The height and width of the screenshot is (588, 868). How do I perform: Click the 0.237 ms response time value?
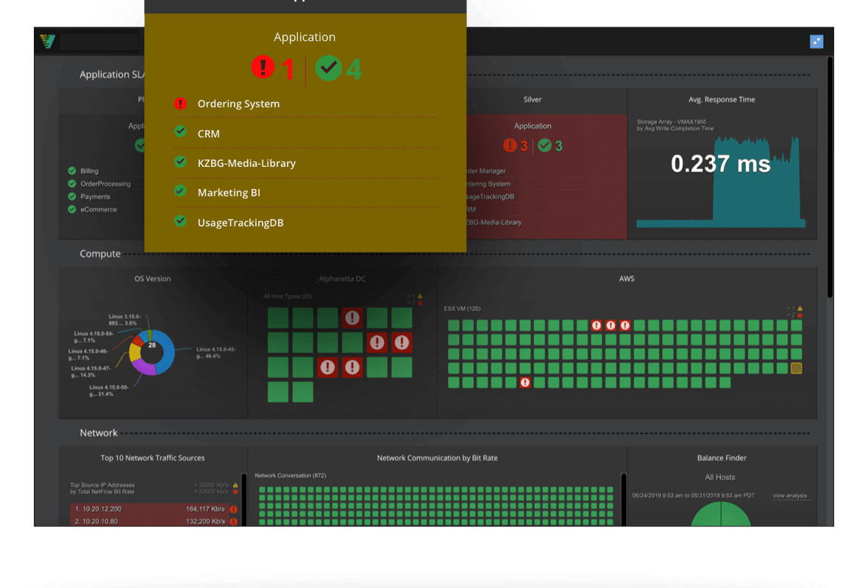pyautogui.click(x=720, y=164)
